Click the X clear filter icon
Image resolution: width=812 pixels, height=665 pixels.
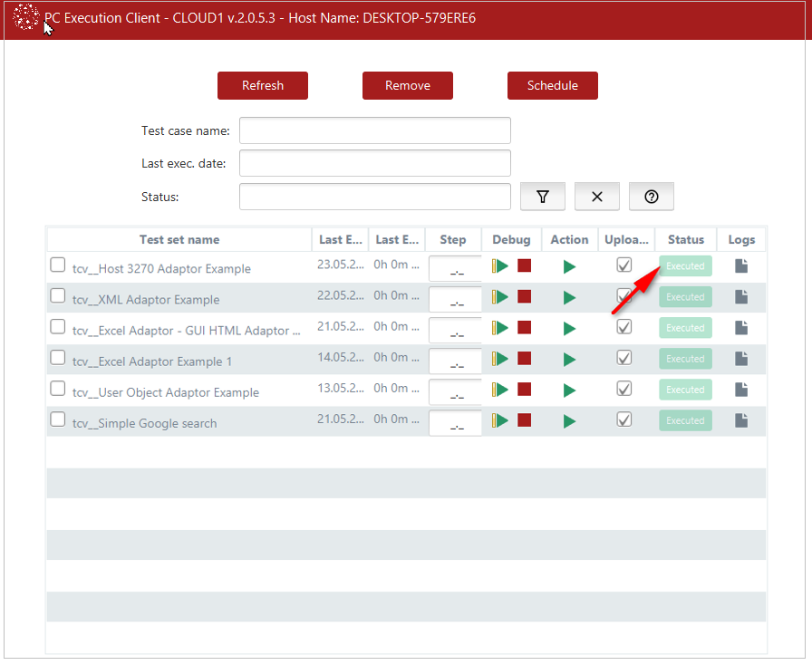[x=597, y=197]
